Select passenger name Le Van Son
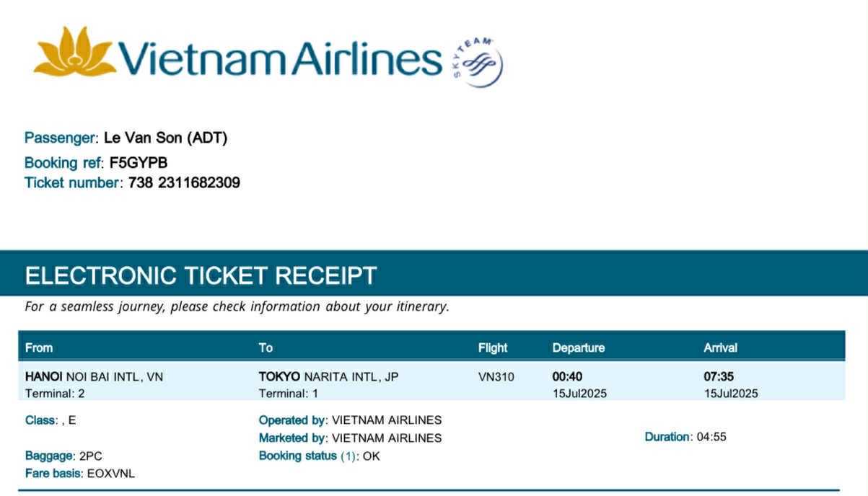 click(165, 138)
